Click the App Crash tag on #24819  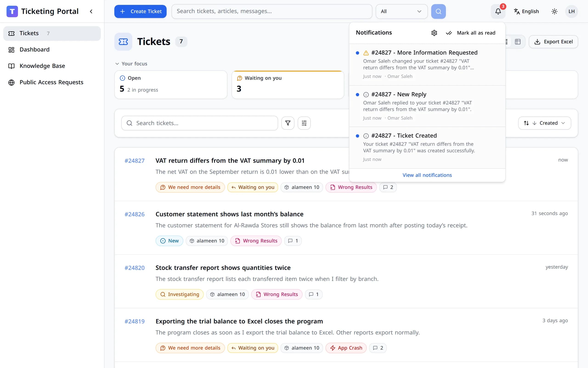(x=346, y=348)
